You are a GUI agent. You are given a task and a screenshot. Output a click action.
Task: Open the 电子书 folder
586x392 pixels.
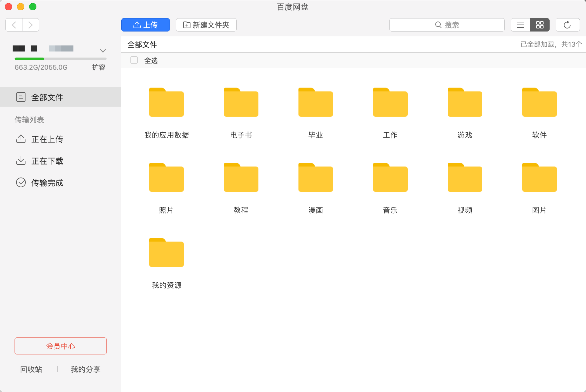tap(241, 103)
